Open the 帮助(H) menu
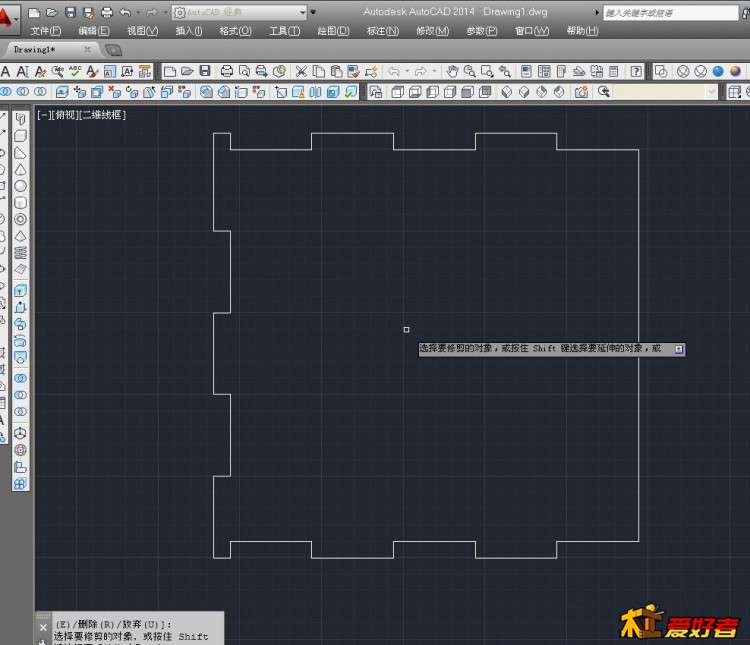750x645 pixels. (582, 31)
